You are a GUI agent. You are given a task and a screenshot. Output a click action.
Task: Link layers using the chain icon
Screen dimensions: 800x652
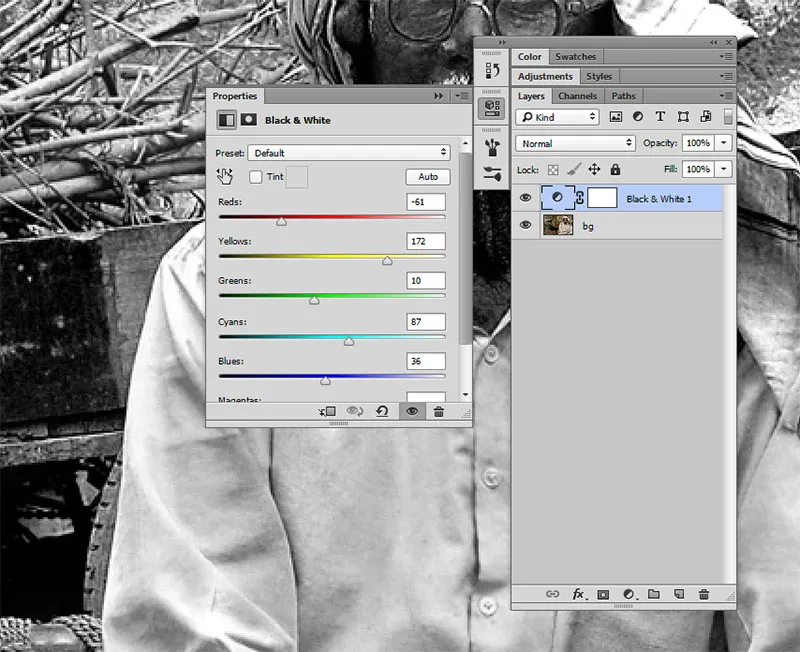tap(552, 594)
